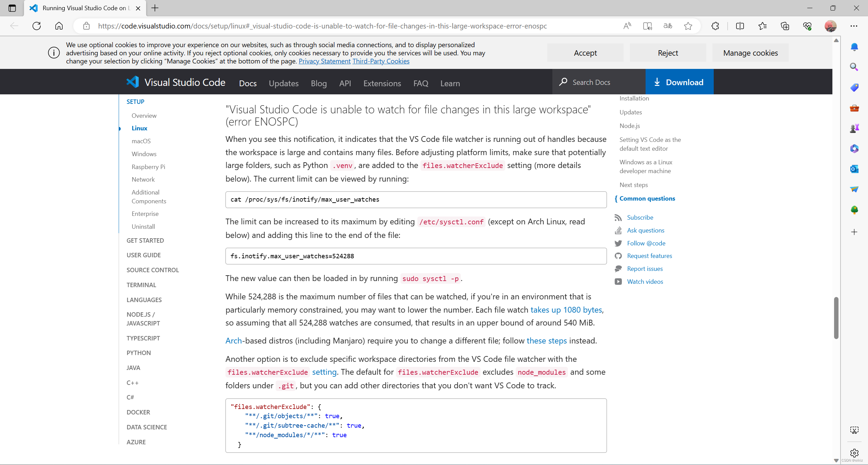The image size is (868, 465).
Task: Click the Download button
Action: pyautogui.click(x=679, y=82)
